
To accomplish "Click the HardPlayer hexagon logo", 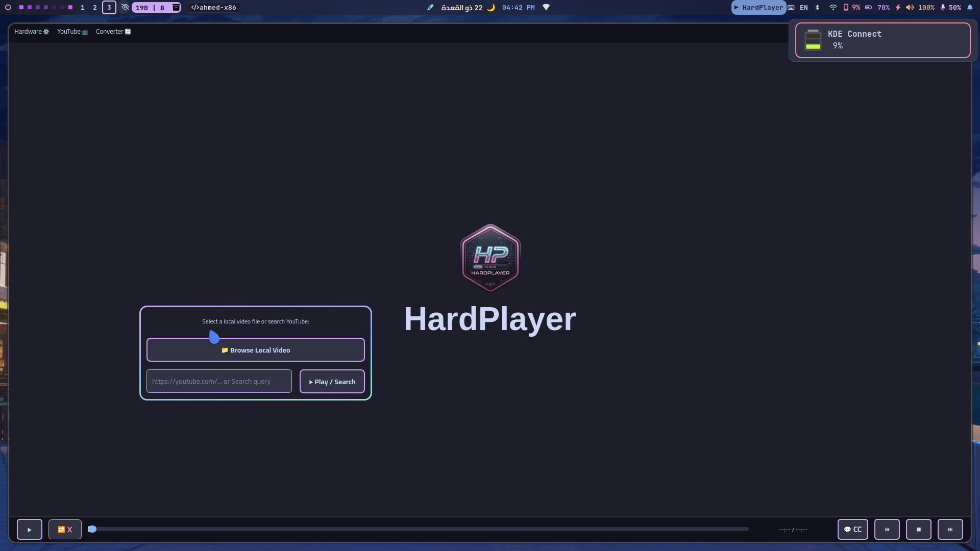I will 491,258.
